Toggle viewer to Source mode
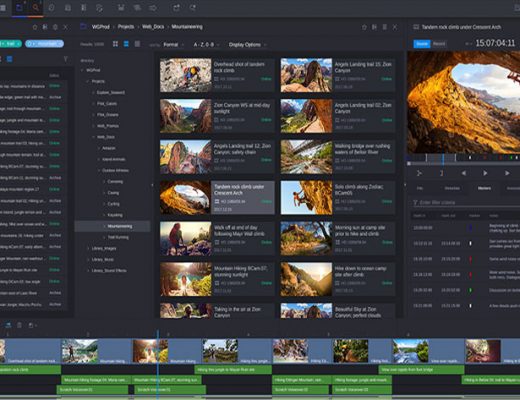The image size is (520, 400). pos(422,44)
